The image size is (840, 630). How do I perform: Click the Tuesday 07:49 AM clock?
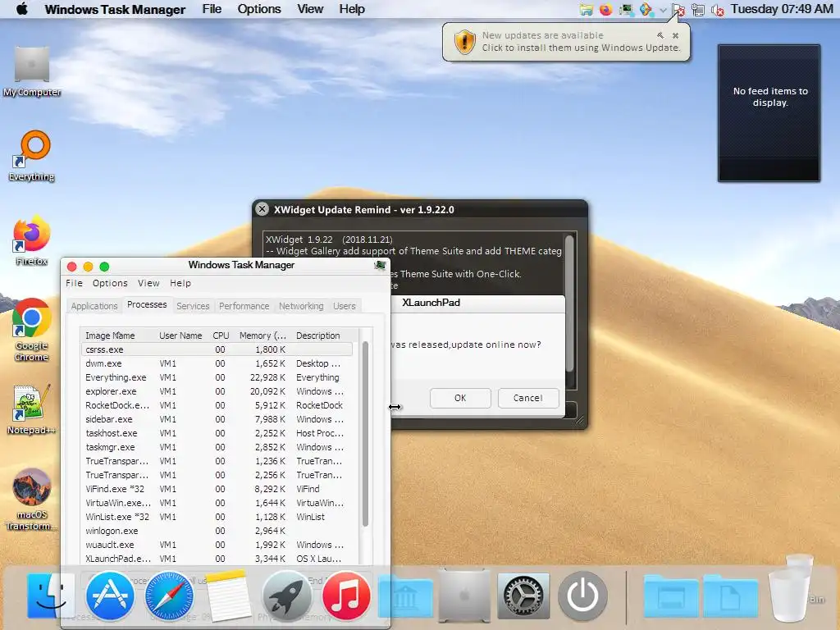pos(782,9)
